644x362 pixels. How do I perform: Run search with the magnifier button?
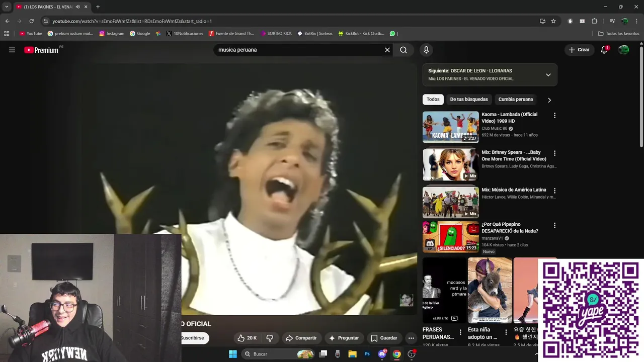coord(404,50)
